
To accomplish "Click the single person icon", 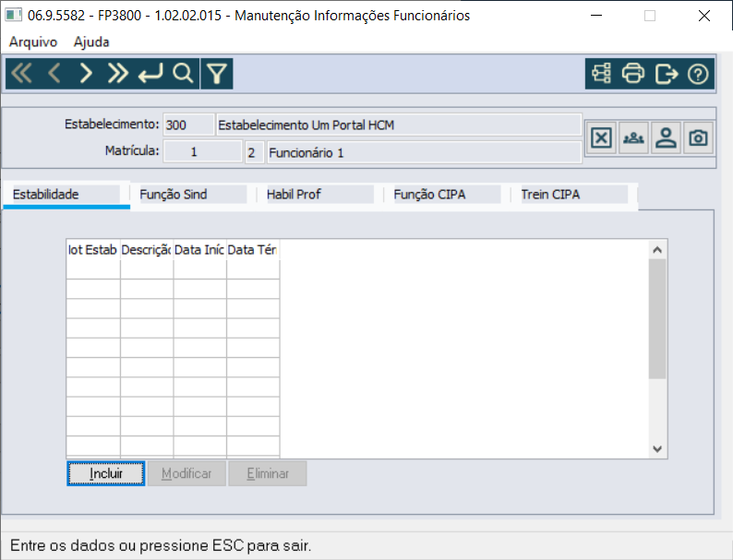I will pos(666,137).
